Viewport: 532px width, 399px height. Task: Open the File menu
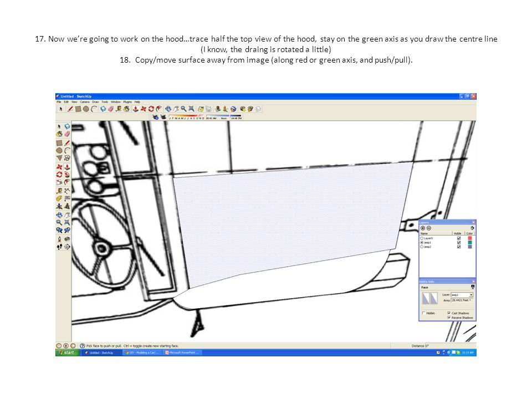point(59,102)
